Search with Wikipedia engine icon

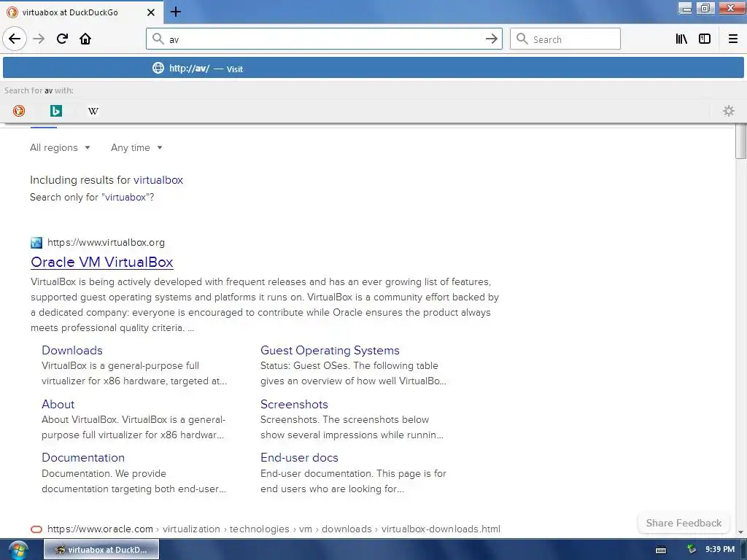pyautogui.click(x=93, y=111)
